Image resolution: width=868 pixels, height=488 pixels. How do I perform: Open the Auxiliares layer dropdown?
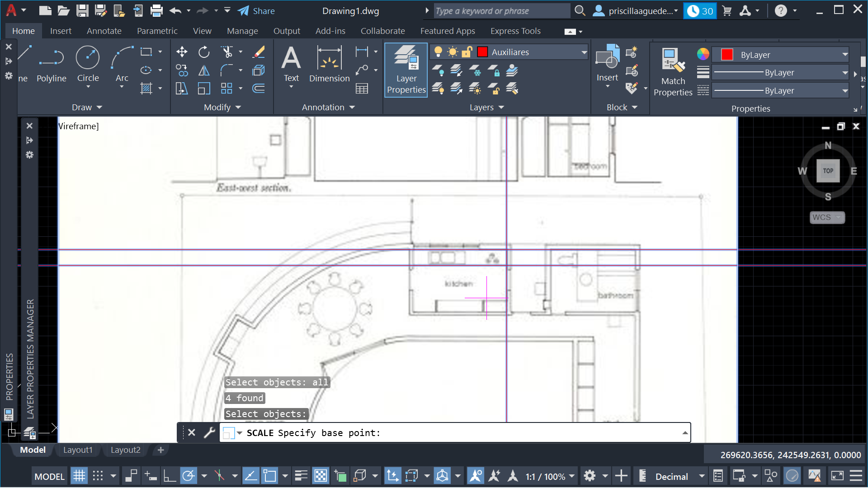(584, 52)
